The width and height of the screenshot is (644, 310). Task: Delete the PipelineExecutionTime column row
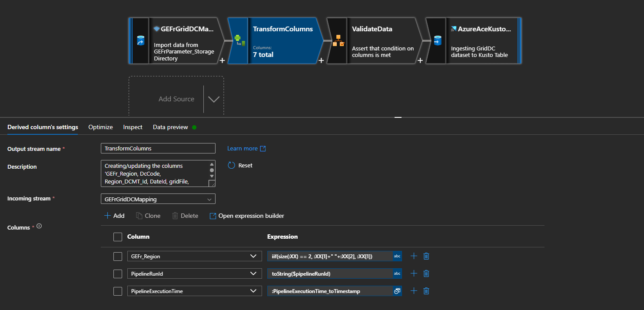click(x=426, y=291)
